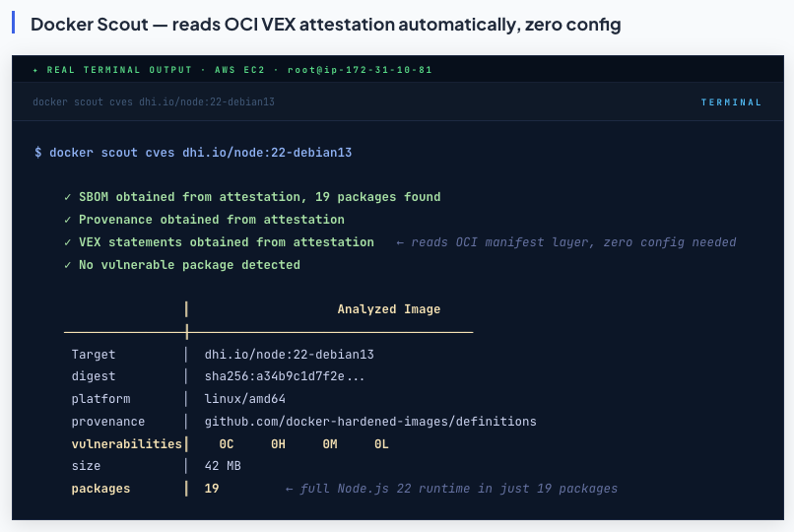This screenshot has width=794, height=532.
Task: Click the 'Analyzed Image' table header
Action: point(389,309)
